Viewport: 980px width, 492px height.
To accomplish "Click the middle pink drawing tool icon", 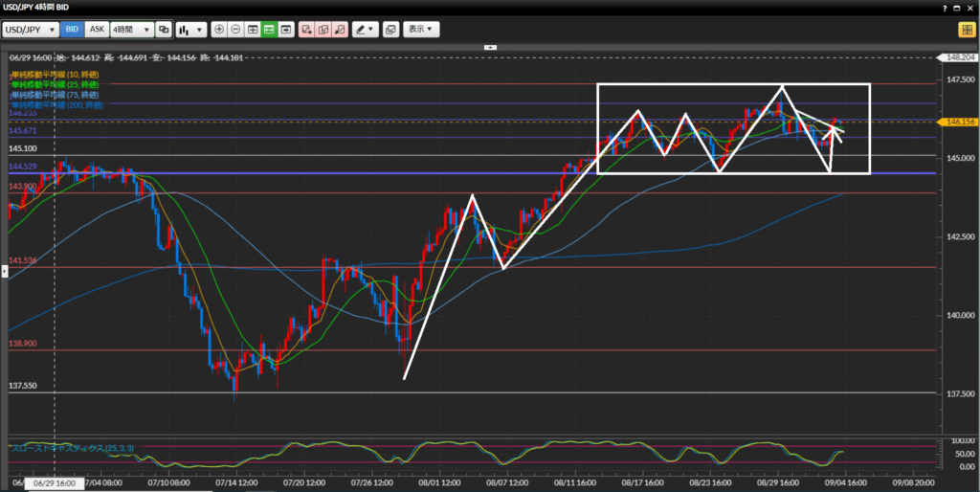I will click(x=323, y=30).
